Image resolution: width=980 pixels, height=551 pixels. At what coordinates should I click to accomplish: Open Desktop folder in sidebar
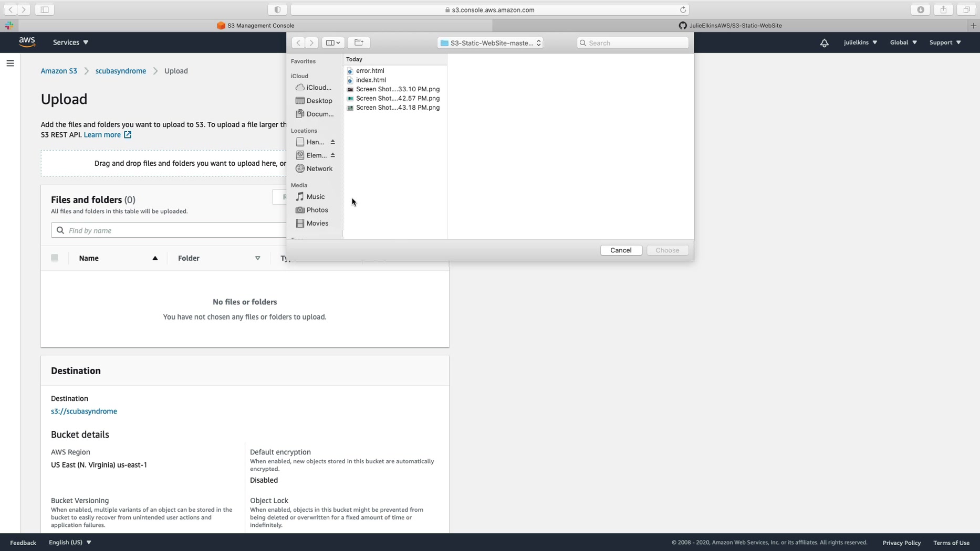314,101
